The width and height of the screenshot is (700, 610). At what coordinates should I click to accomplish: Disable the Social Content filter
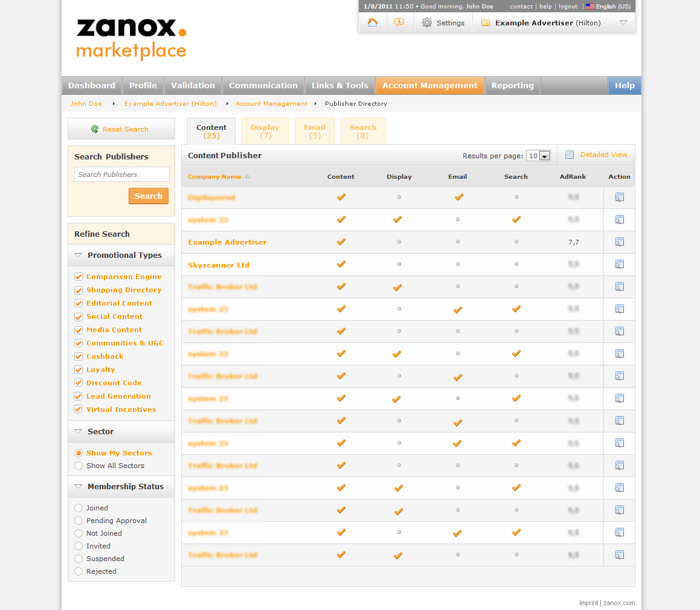pyautogui.click(x=79, y=317)
